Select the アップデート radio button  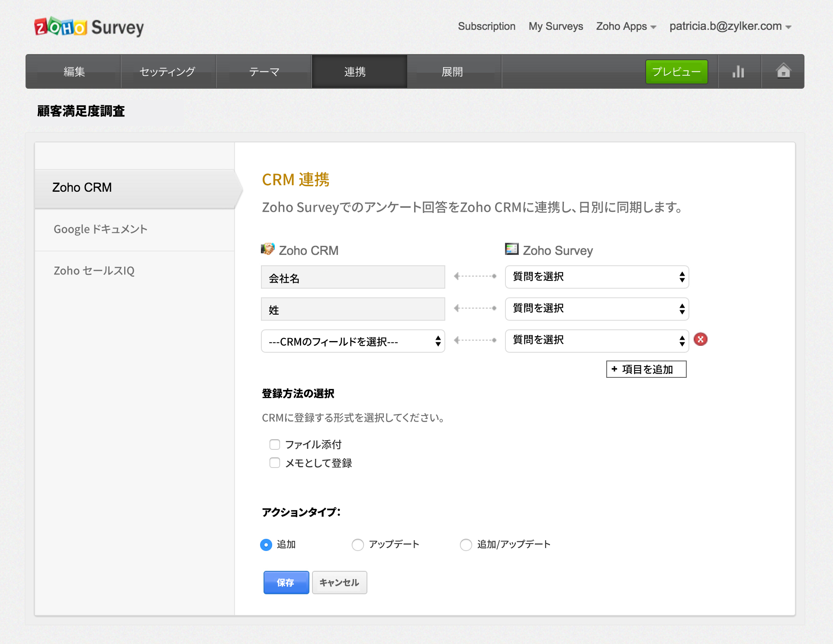[x=358, y=544]
